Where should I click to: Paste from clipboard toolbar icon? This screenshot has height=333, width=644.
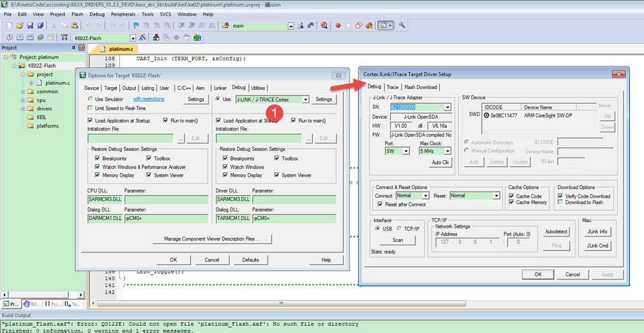(x=74, y=25)
